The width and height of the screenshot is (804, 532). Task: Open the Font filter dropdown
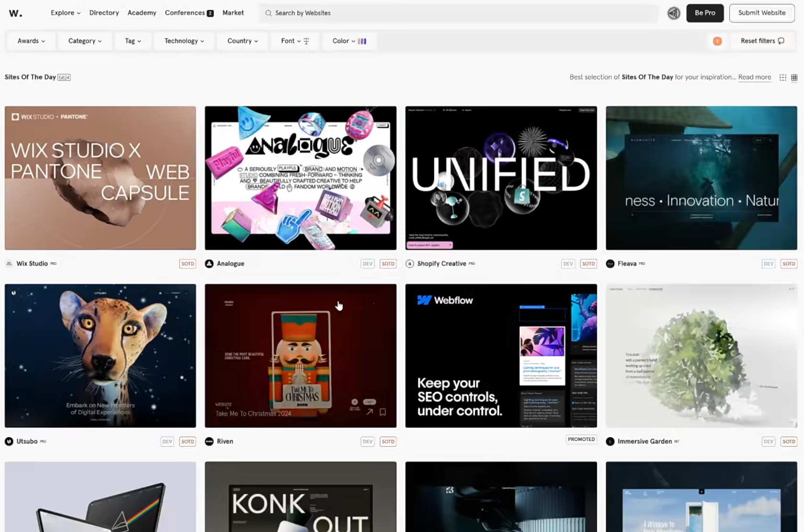(295, 41)
